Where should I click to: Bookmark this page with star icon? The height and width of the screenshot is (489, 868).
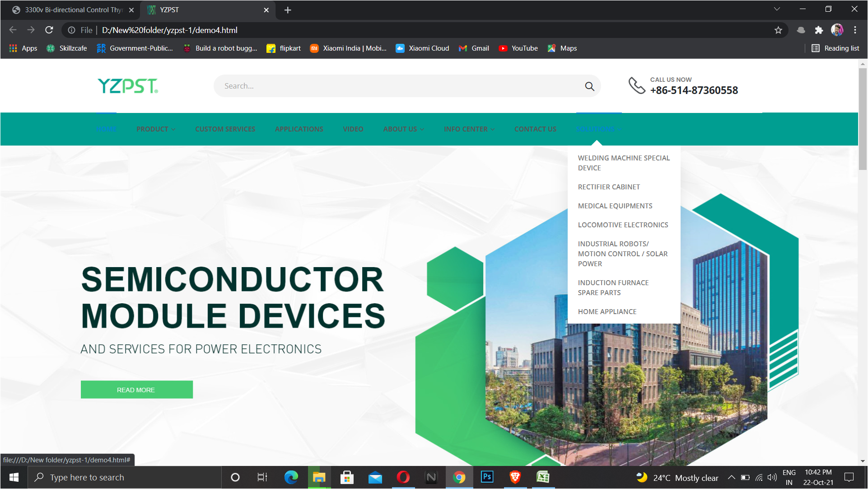778,30
